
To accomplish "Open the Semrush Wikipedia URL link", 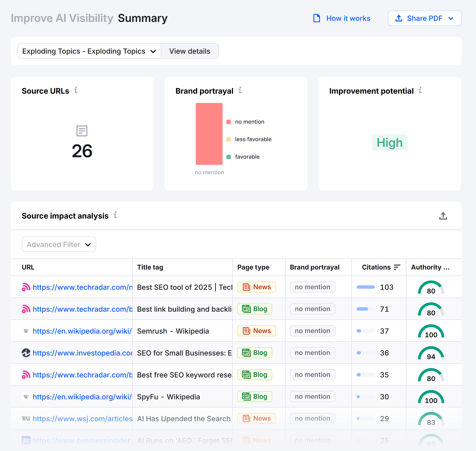I will click(x=82, y=331).
